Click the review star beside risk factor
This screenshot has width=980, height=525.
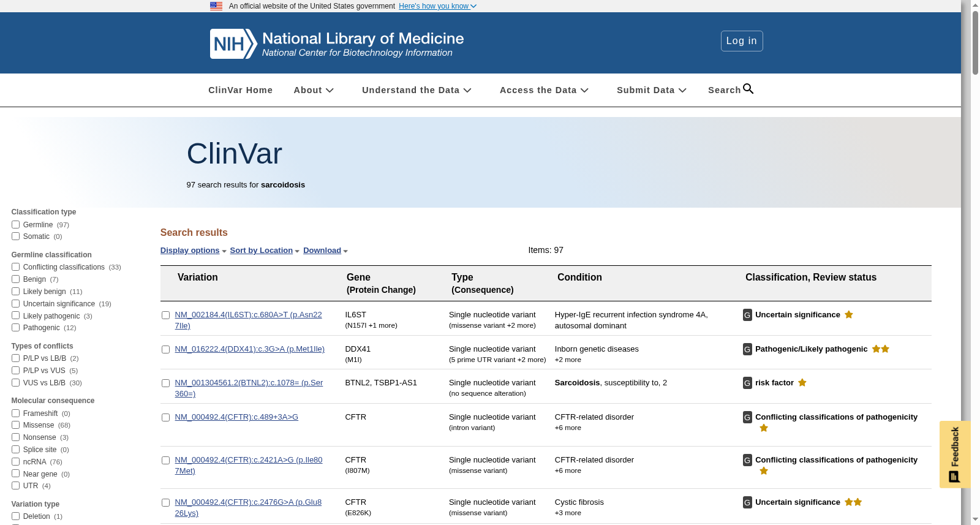(802, 382)
